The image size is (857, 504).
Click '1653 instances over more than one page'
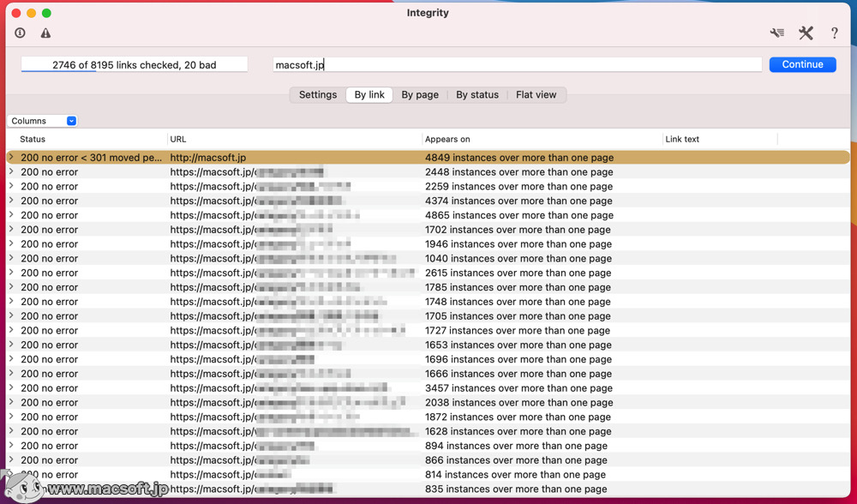(x=518, y=345)
